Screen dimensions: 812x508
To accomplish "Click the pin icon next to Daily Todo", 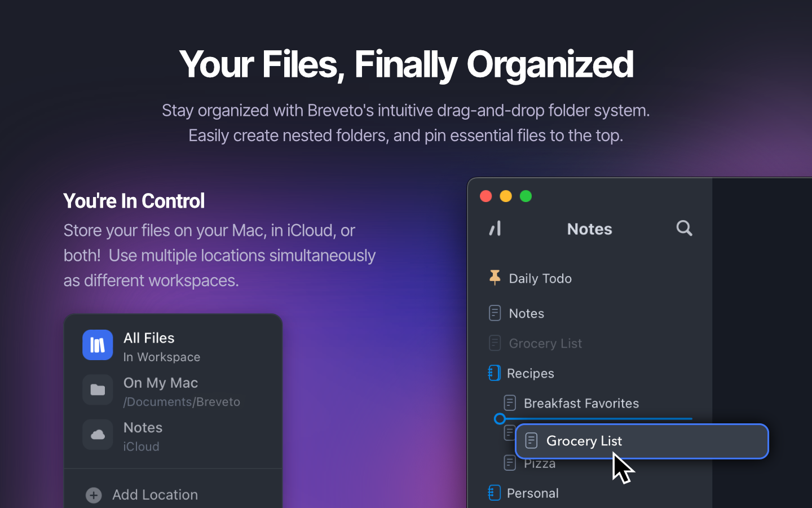I will (x=495, y=278).
